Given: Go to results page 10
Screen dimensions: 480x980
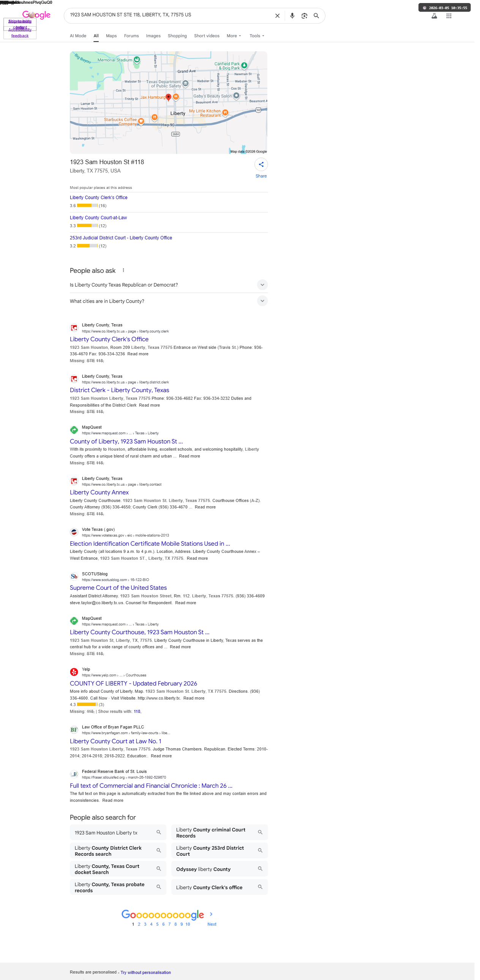Looking at the screenshot, I should (188, 924).
